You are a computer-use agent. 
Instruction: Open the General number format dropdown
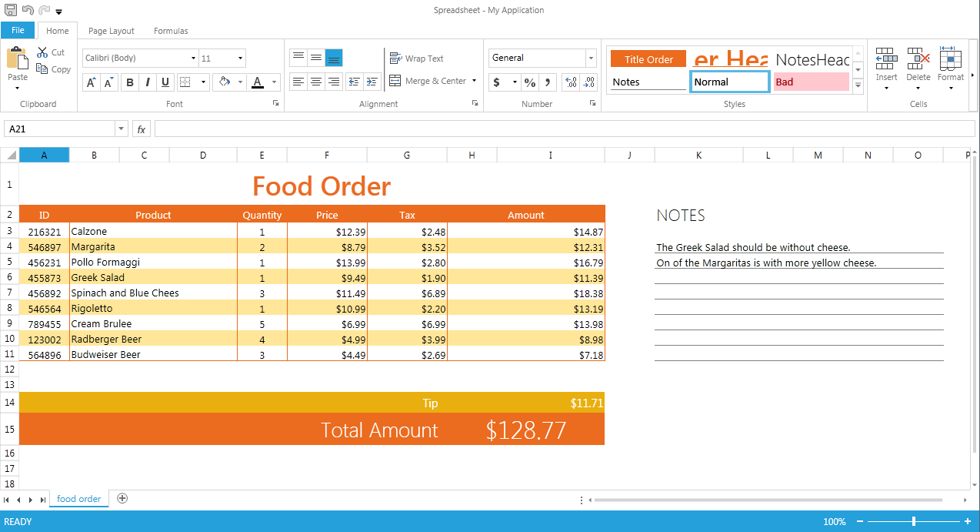tap(591, 59)
